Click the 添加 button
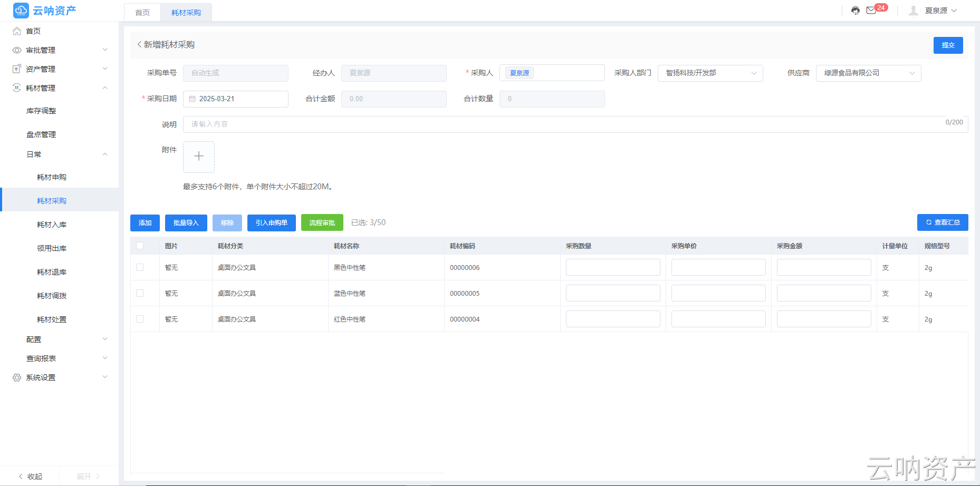Image resolution: width=980 pixels, height=486 pixels. pyautogui.click(x=145, y=223)
